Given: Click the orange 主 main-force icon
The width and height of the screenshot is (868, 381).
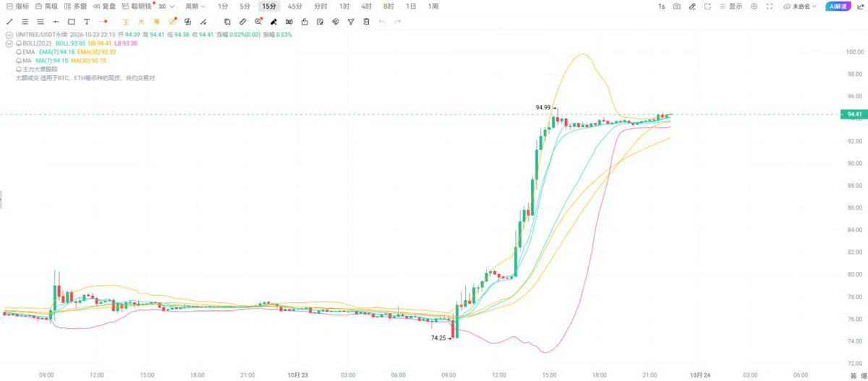Looking at the screenshot, I should [125, 22].
